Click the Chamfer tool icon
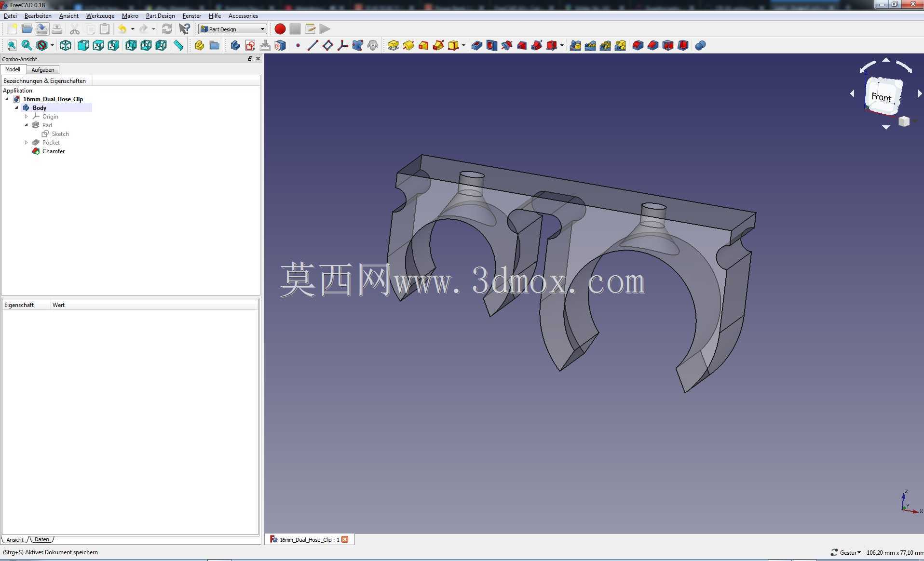The width and height of the screenshot is (924, 561). click(x=652, y=45)
